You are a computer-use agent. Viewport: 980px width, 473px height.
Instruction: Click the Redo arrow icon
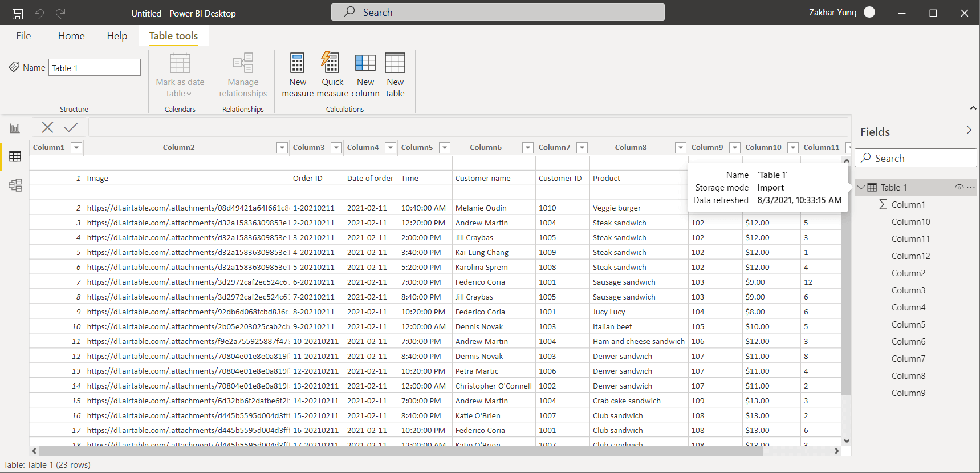(60, 13)
